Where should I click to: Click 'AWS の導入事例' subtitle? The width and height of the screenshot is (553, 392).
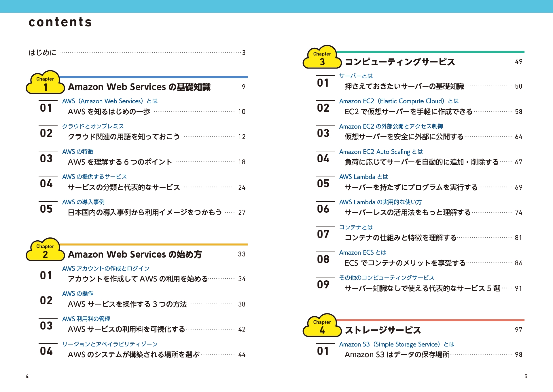(x=83, y=202)
